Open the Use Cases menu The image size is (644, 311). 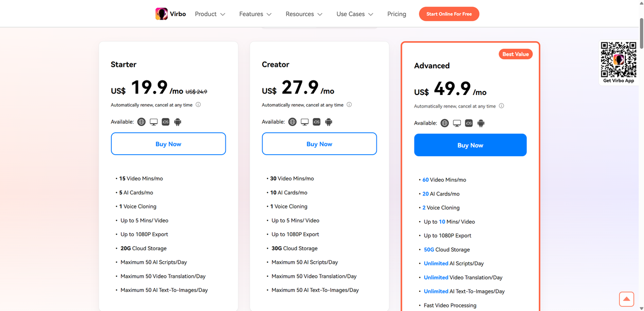pyautogui.click(x=355, y=14)
